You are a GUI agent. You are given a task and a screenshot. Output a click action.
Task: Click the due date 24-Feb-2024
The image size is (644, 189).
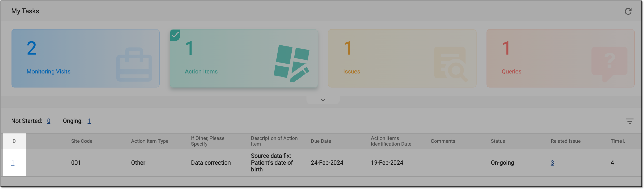coord(327,163)
